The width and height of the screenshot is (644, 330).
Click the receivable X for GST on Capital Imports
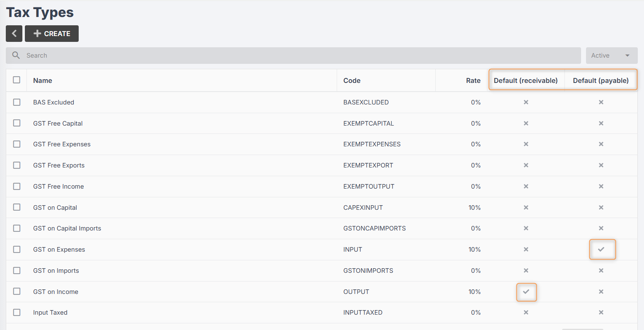pos(526,228)
